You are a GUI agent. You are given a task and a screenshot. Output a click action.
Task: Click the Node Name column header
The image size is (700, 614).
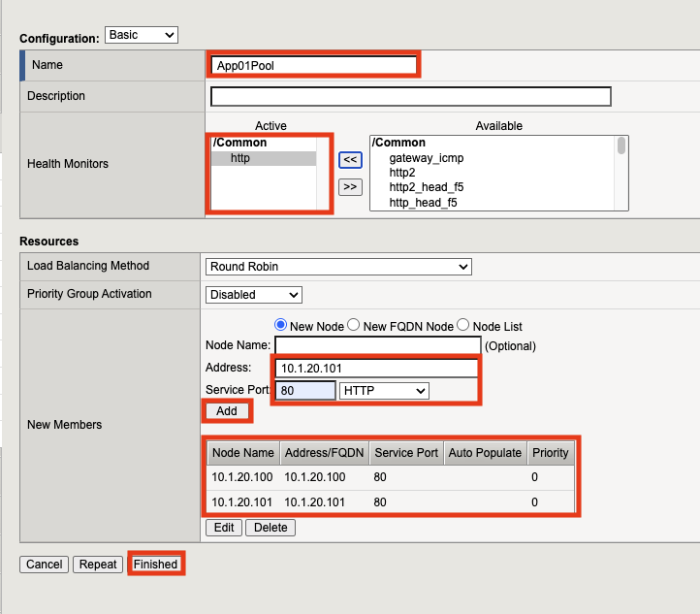[x=243, y=453]
